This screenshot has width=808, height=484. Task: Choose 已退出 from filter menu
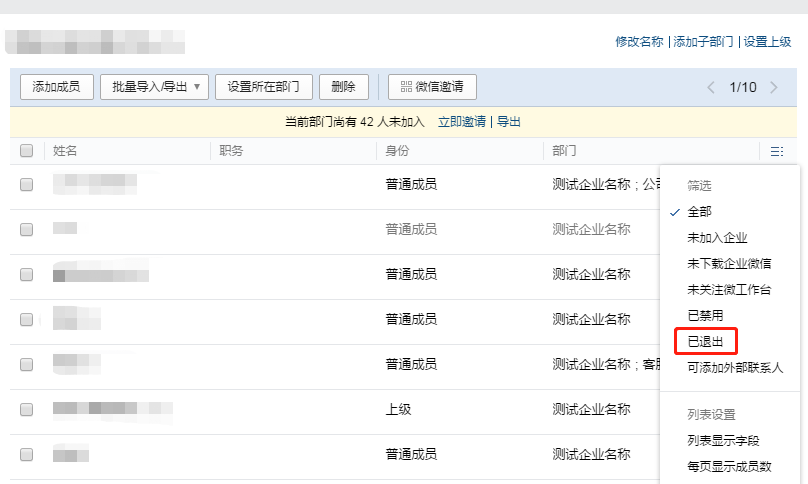[x=706, y=342]
